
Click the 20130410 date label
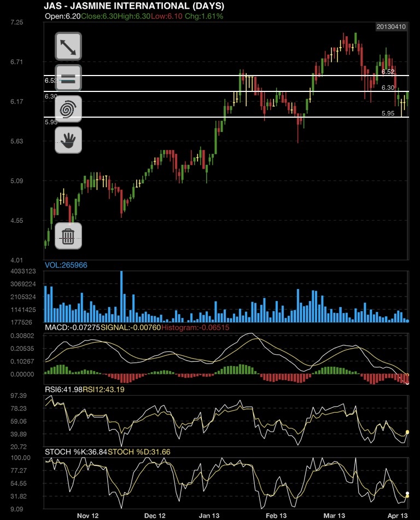[391, 27]
